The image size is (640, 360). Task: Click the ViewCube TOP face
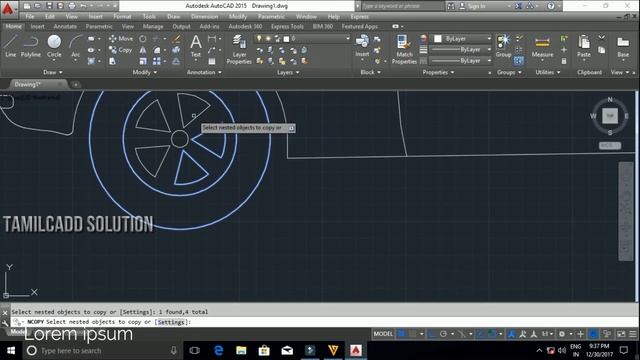coord(610,116)
